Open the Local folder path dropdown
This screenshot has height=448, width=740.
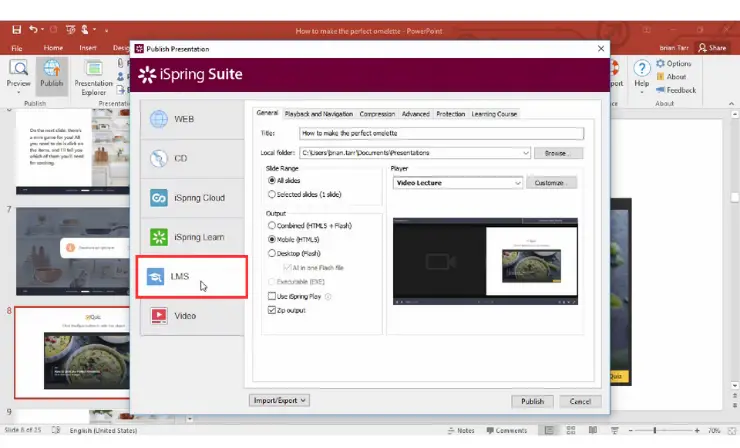click(525, 153)
